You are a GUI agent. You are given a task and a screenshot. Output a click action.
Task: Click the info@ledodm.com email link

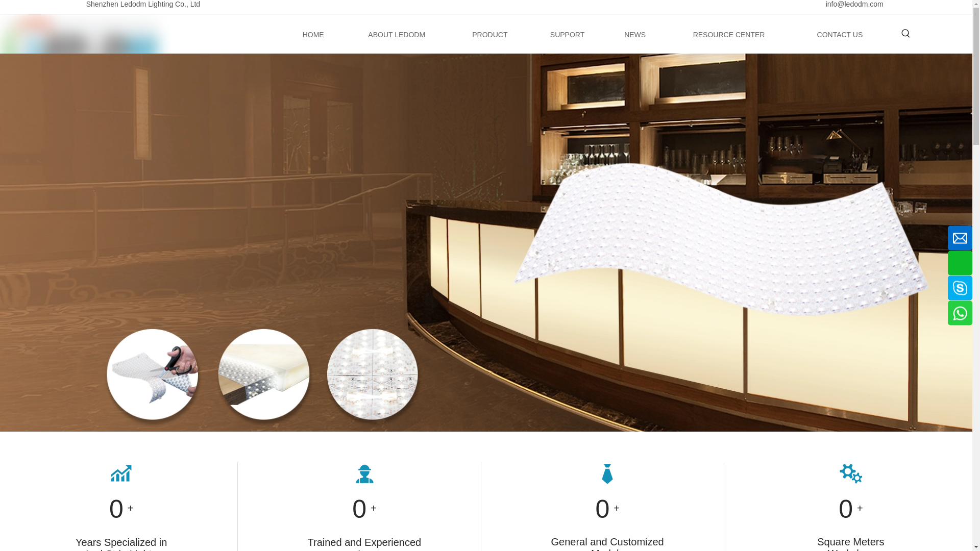(854, 5)
